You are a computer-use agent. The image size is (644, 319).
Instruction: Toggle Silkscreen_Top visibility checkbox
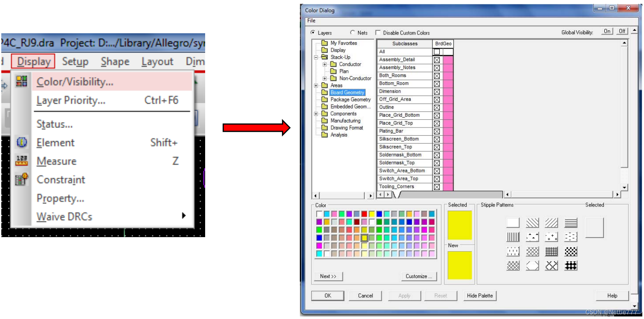[437, 147]
